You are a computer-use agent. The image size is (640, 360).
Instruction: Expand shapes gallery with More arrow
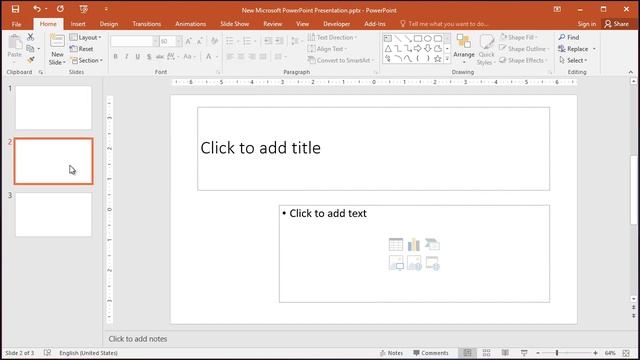point(447,59)
